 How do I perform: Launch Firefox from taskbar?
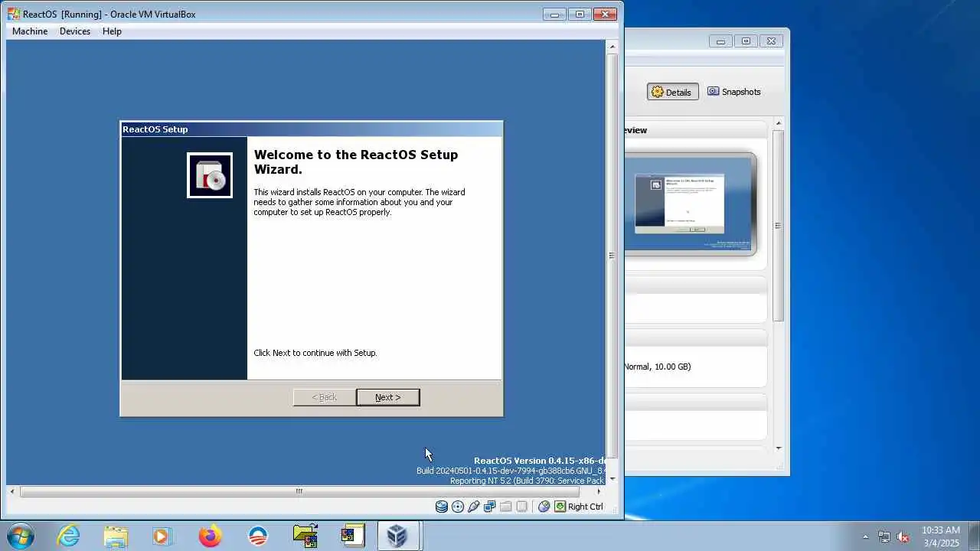[x=210, y=536]
